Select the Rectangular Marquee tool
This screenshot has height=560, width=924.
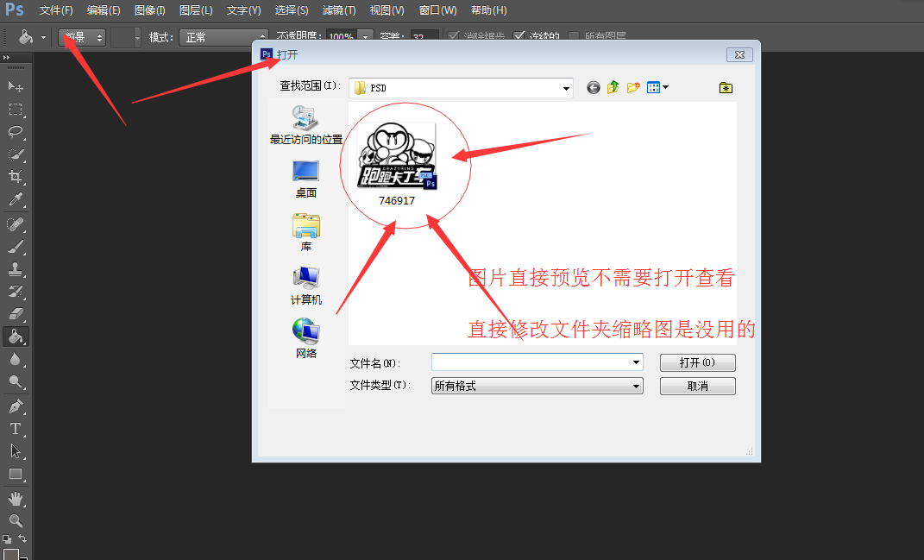(x=16, y=109)
